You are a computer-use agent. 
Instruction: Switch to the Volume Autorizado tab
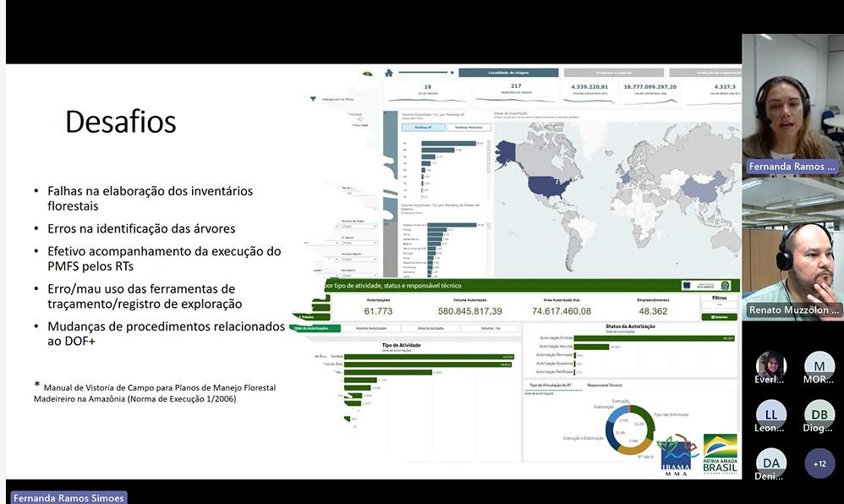coord(373,327)
